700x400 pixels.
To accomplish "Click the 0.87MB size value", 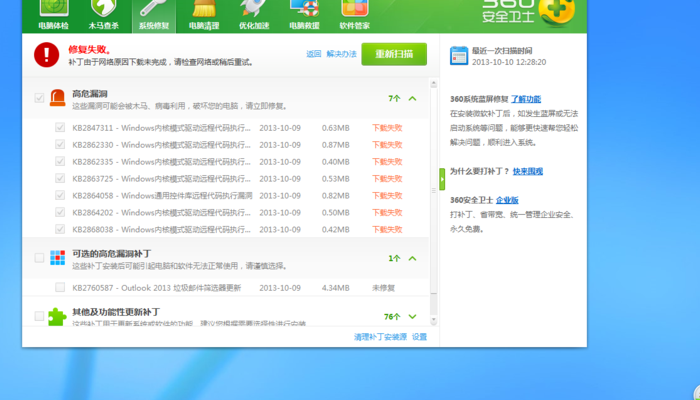I will [336, 145].
